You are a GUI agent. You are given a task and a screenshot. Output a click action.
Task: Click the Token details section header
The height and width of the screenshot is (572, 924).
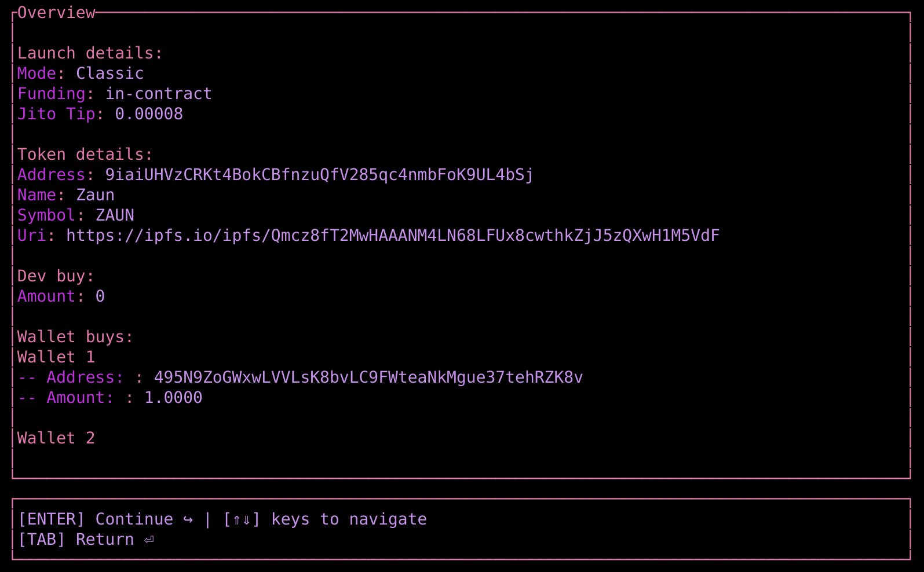pos(85,155)
